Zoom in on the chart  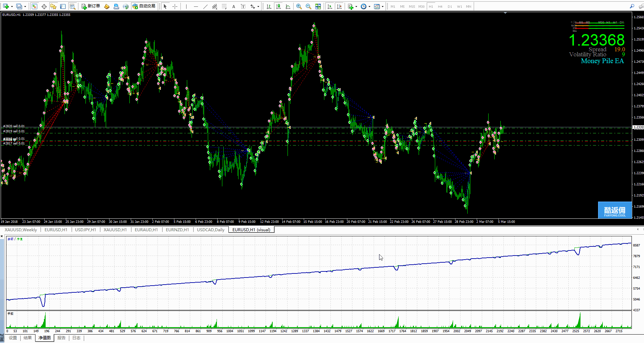point(299,6)
